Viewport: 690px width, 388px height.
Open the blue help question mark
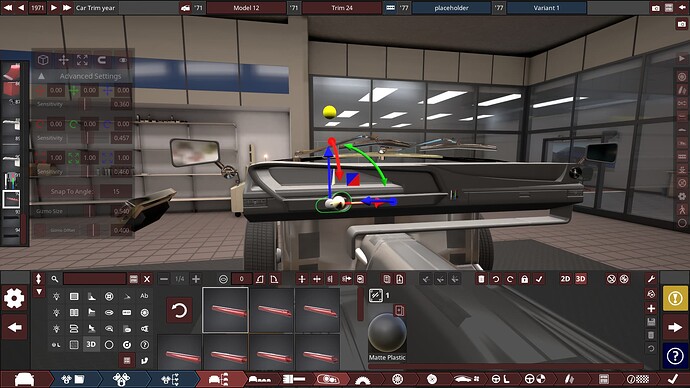[x=675, y=356]
